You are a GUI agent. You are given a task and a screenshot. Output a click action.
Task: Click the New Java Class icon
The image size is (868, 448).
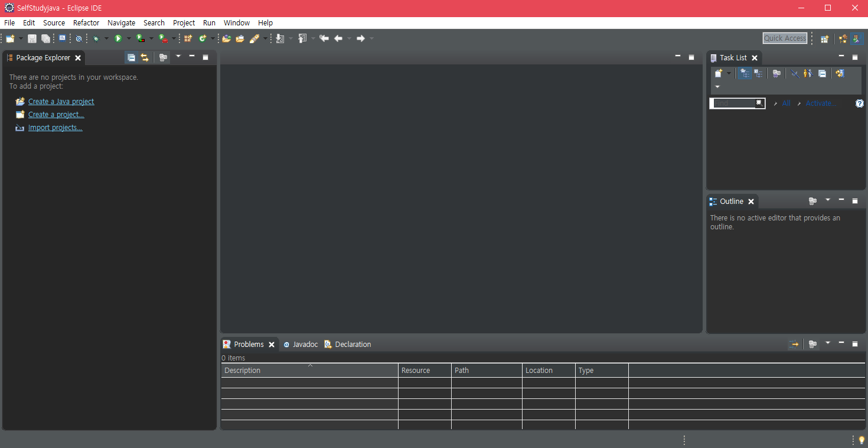(x=203, y=38)
